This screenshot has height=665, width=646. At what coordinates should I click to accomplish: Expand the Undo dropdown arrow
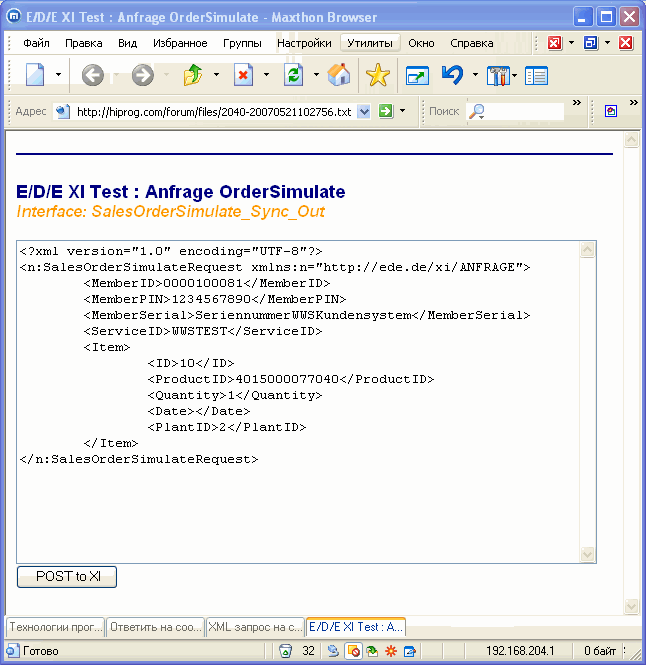point(475,75)
